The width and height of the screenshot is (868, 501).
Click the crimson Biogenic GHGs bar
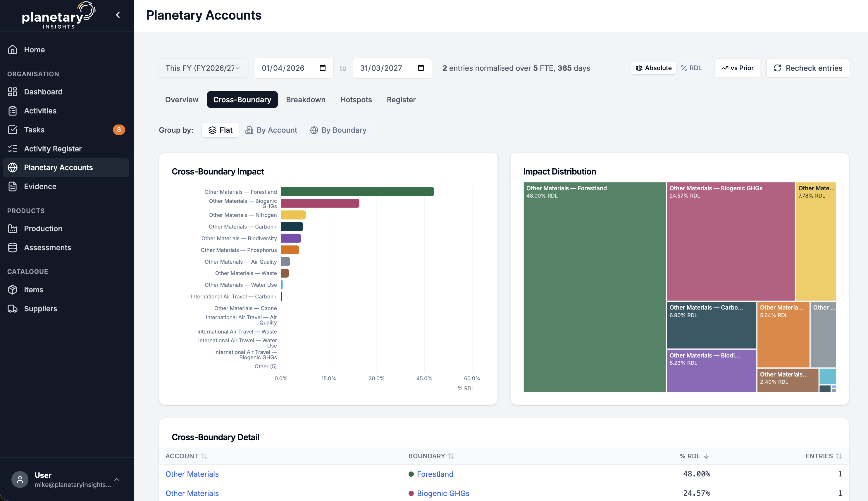pos(320,203)
